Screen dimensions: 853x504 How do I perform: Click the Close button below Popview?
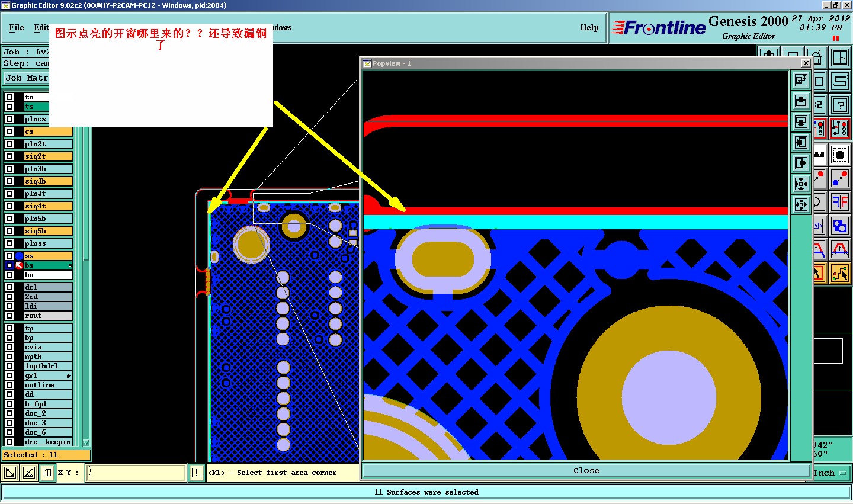[x=586, y=471]
